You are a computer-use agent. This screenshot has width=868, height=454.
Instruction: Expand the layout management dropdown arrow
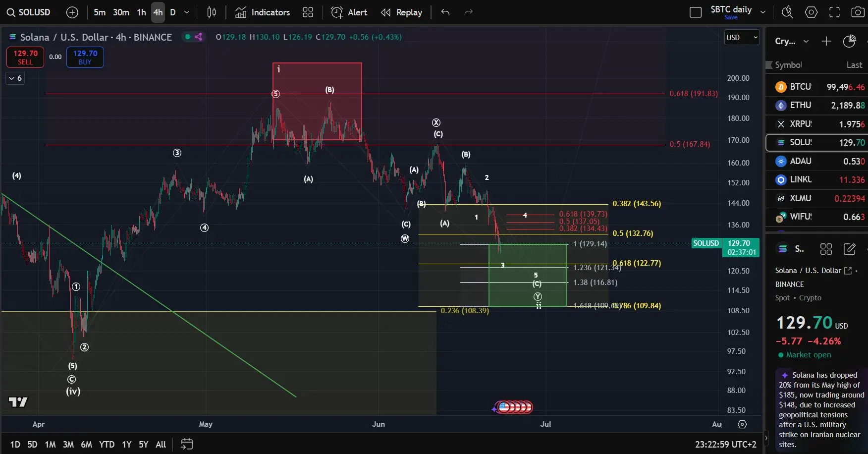coord(763,12)
